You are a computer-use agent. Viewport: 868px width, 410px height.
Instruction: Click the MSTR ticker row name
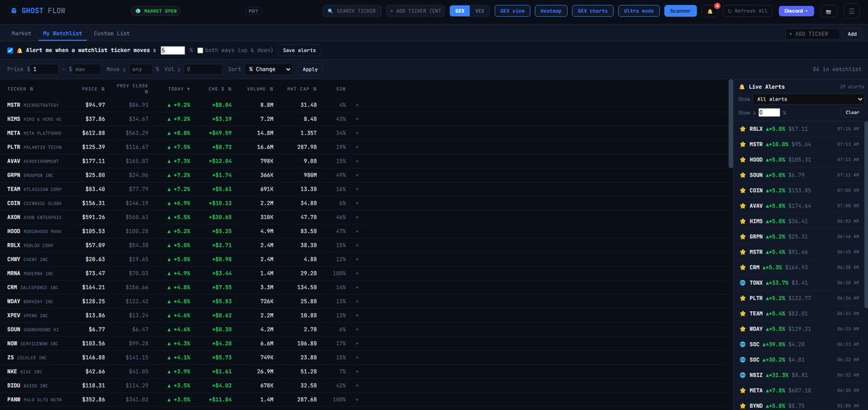[14, 105]
